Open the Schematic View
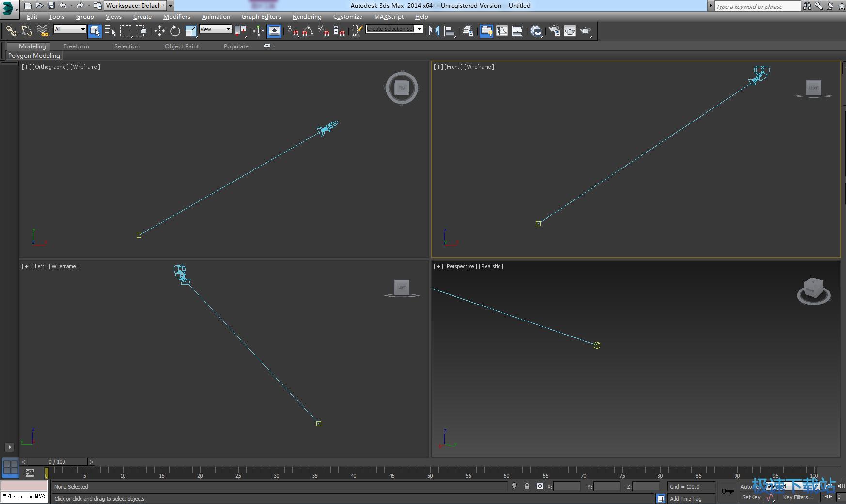 (517, 31)
